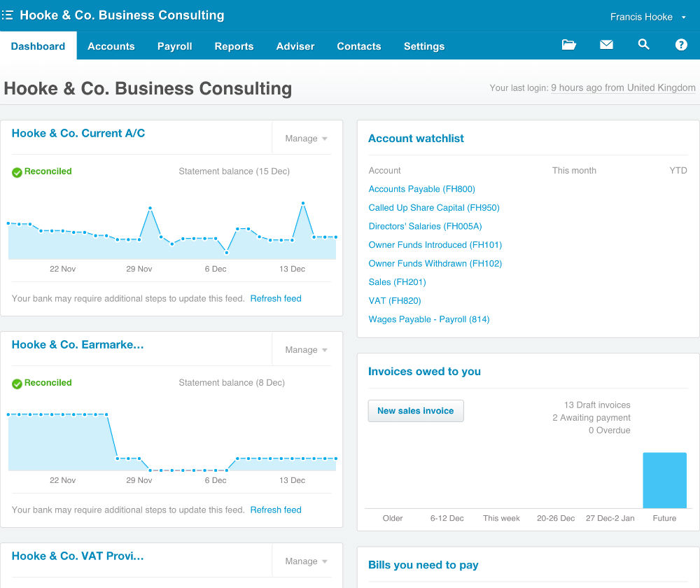Viewport: 700px width, 588px height.
Task: Open the Hooke & Co. Current A/C title
Action: point(78,133)
